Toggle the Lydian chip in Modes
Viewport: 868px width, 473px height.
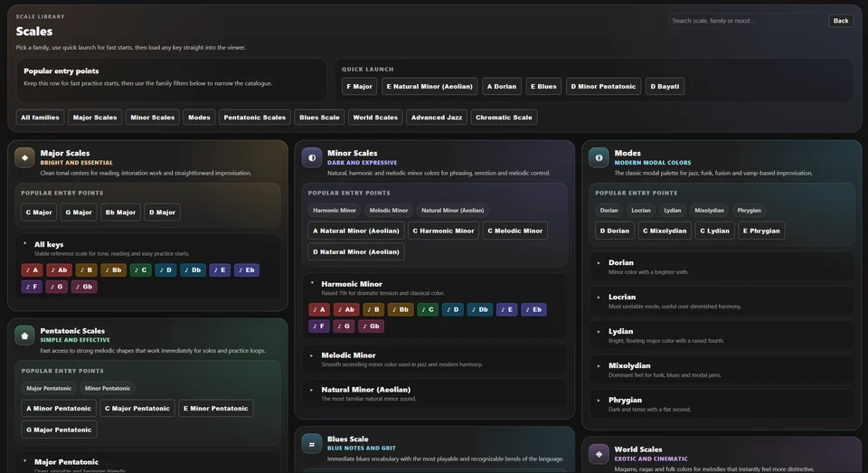673,211
